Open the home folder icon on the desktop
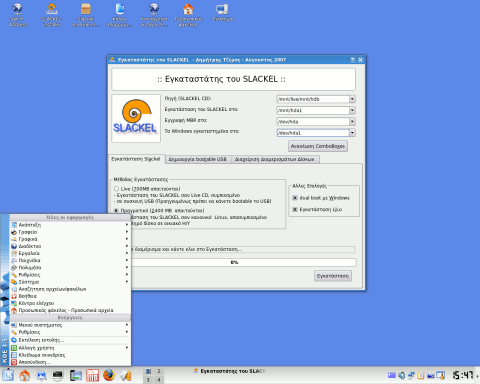 coord(188,15)
